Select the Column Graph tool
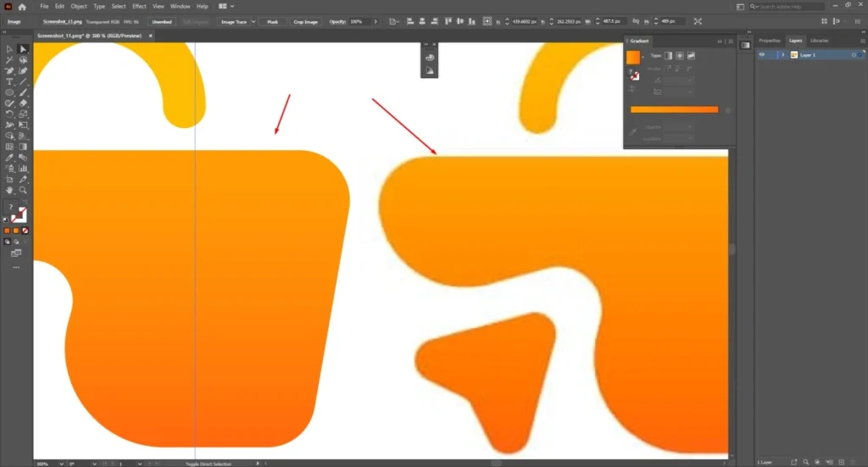The height and width of the screenshot is (467, 868). pos(23,168)
